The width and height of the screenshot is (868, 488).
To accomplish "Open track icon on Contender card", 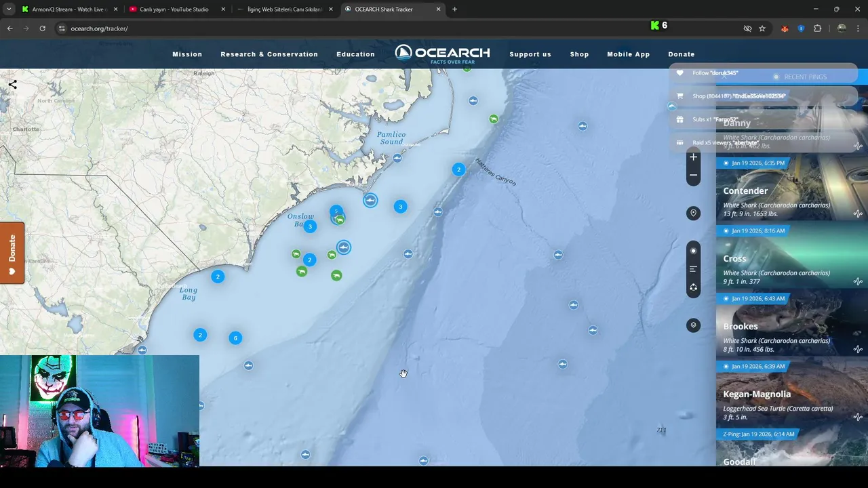I will [x=858, y=213].
